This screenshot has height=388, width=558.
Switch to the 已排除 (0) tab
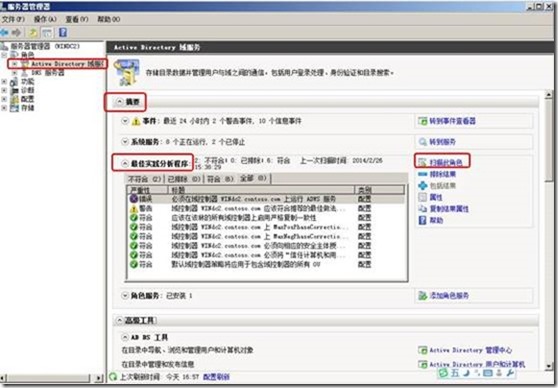pos(184,179)
